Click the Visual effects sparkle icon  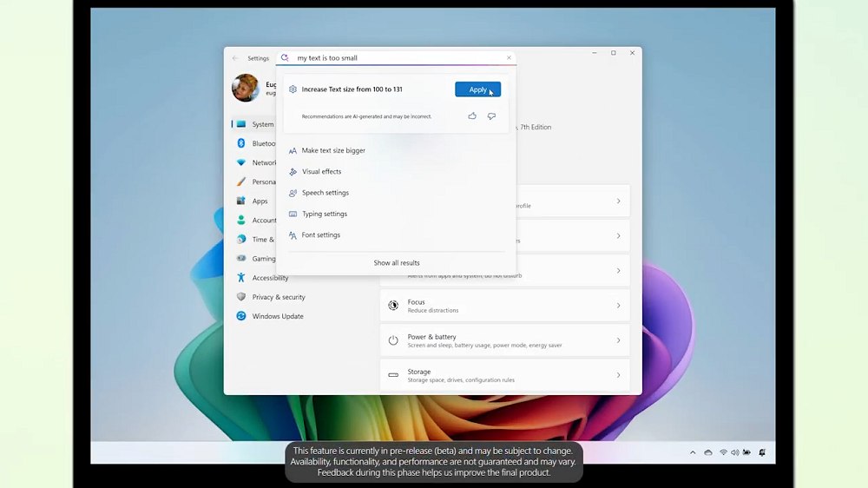click(293, 172)
